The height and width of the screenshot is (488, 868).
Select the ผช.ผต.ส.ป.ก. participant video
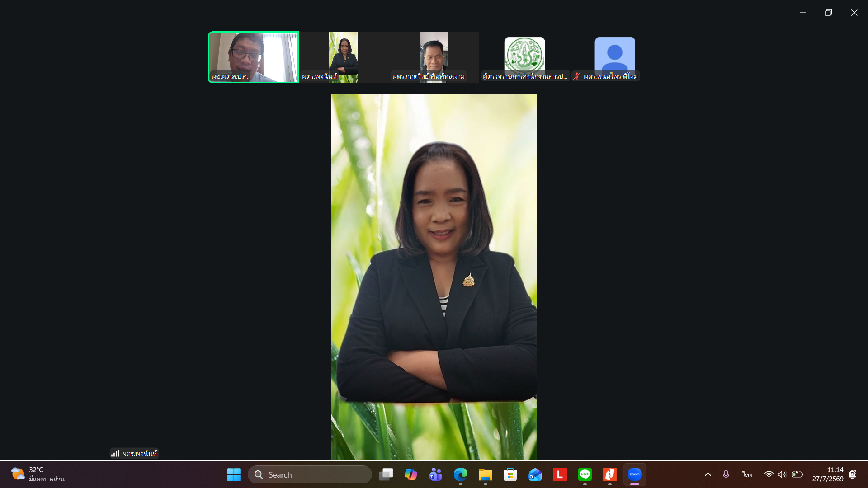point(253,57)
